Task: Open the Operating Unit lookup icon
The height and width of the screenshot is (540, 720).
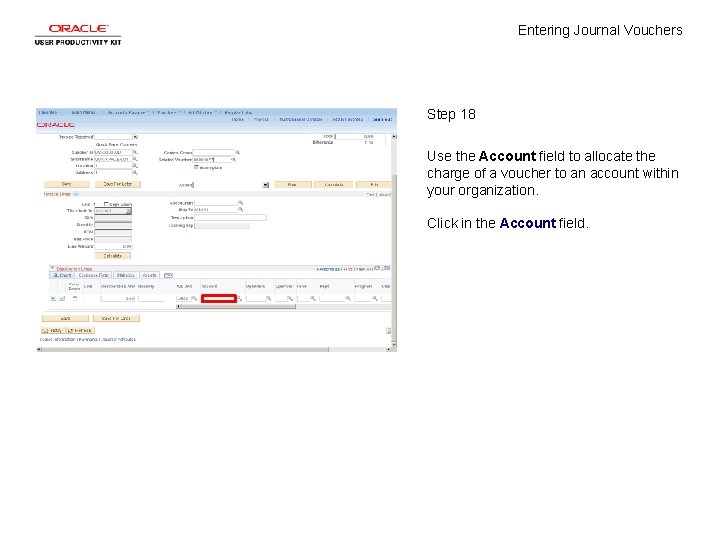Action: (x=290, y=298)
